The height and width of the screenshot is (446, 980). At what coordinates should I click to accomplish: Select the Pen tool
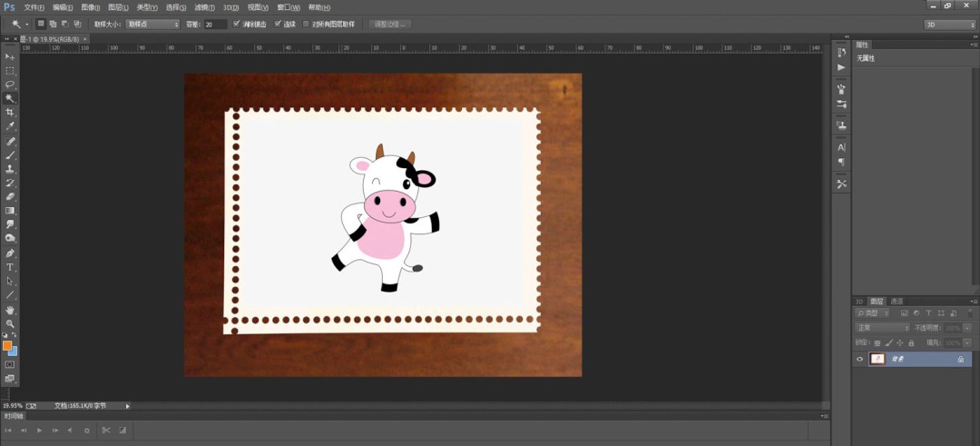[x=10, y=253]
